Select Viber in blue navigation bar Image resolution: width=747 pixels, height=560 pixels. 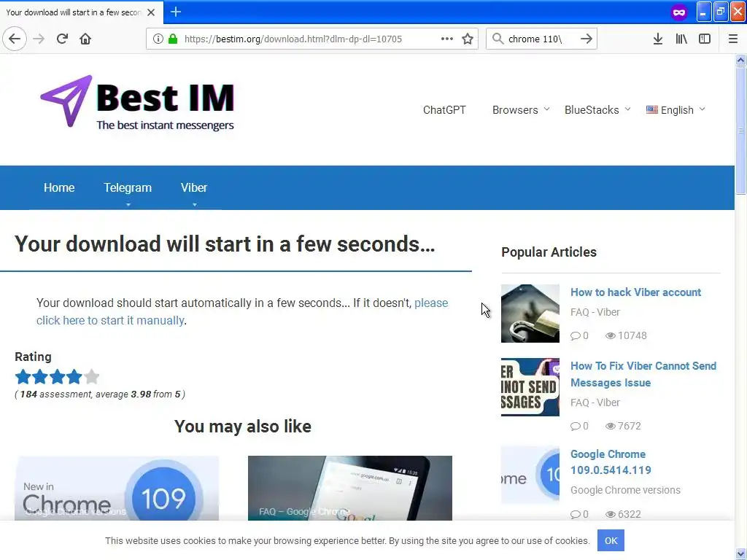tap(194, 187)
